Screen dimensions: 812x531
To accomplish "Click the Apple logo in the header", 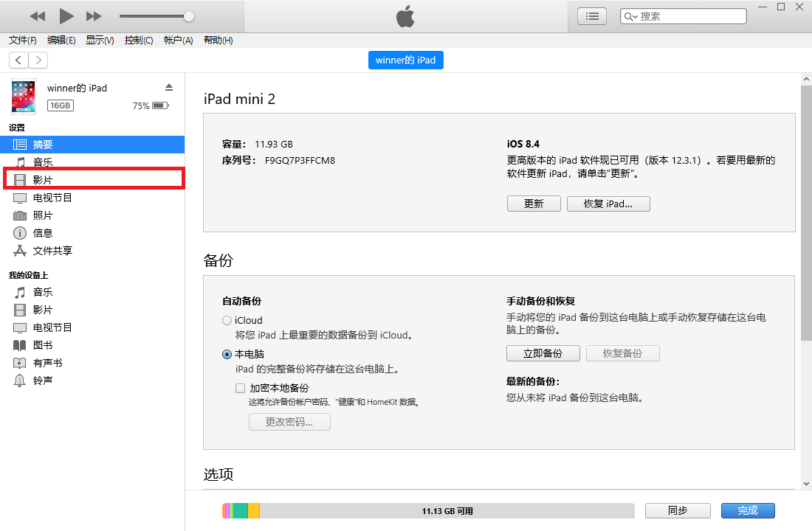I will tap(405, 16).
